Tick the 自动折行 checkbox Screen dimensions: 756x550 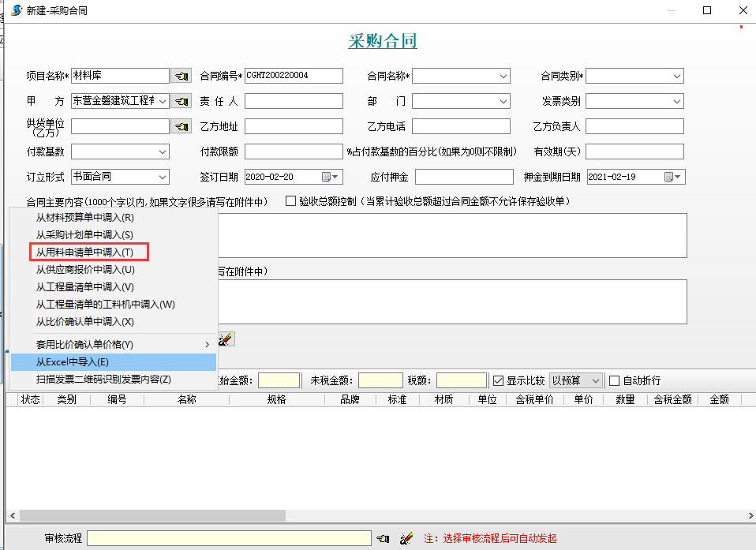[x=615, y=380]
